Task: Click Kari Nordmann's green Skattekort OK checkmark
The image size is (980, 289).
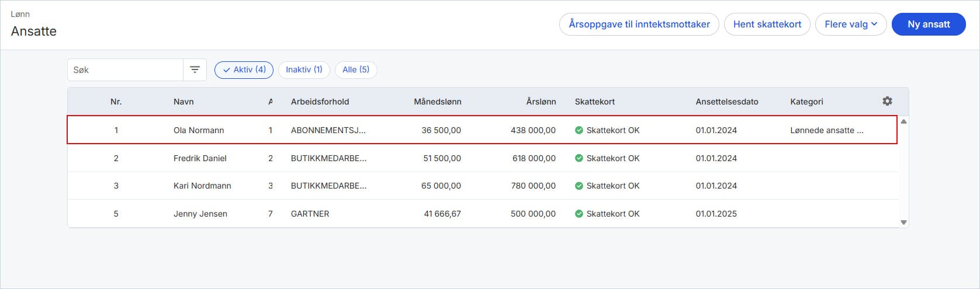Action: coord(579,186)
